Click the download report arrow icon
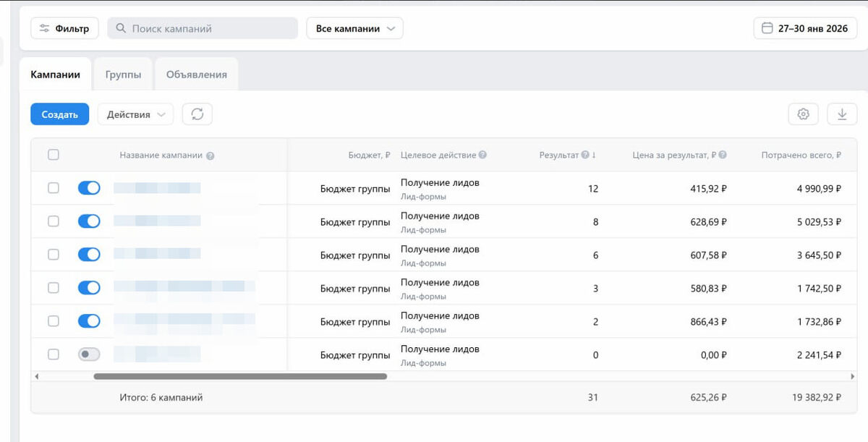The image size is (868, 442). tap(842, 114)
